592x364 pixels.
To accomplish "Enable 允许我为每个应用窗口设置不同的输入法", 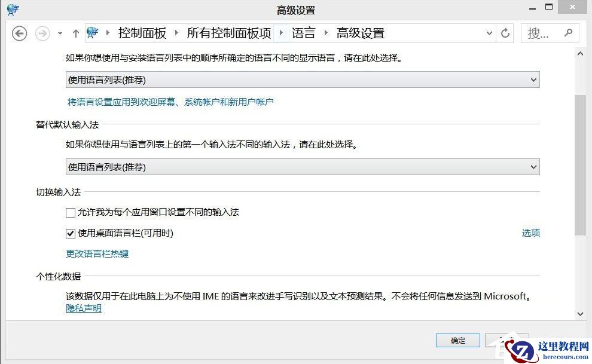I will pos(70,212).
